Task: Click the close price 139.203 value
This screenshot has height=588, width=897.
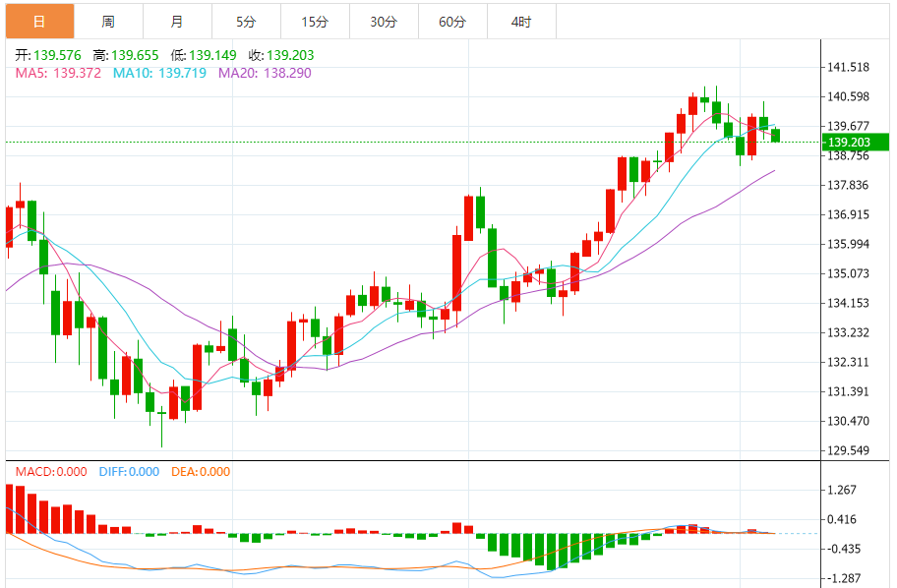Action: [290, 55]
